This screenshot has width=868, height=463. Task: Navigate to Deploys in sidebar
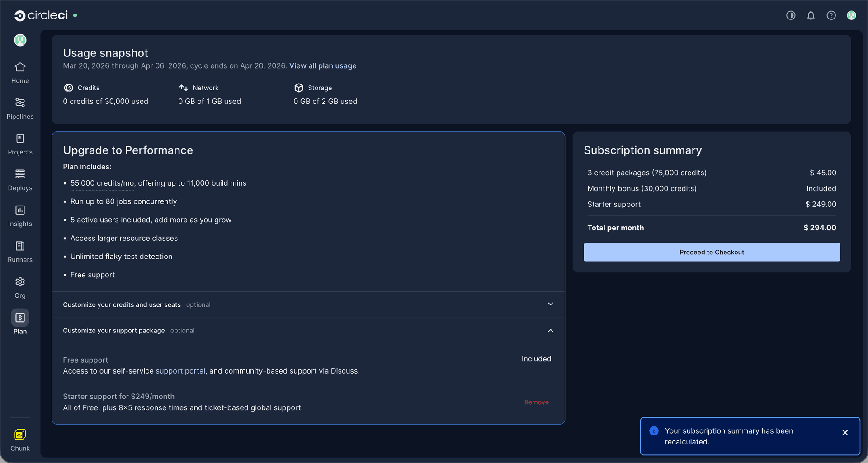tap(20, 180)
